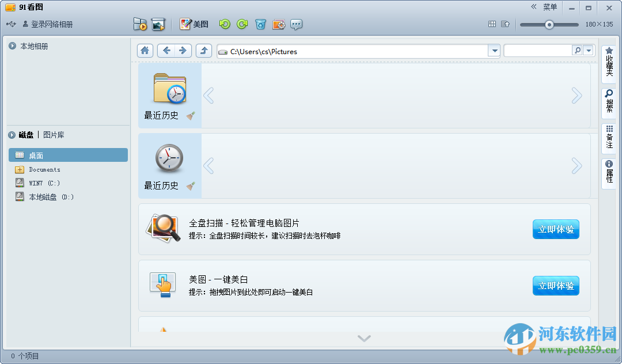Click the folder 最近历史 icon
Screen dimensions: 622x364
(169, 88)
